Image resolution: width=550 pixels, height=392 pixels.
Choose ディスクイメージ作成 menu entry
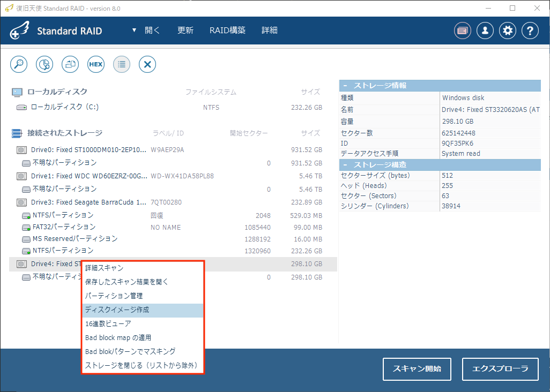pos(143,310)
